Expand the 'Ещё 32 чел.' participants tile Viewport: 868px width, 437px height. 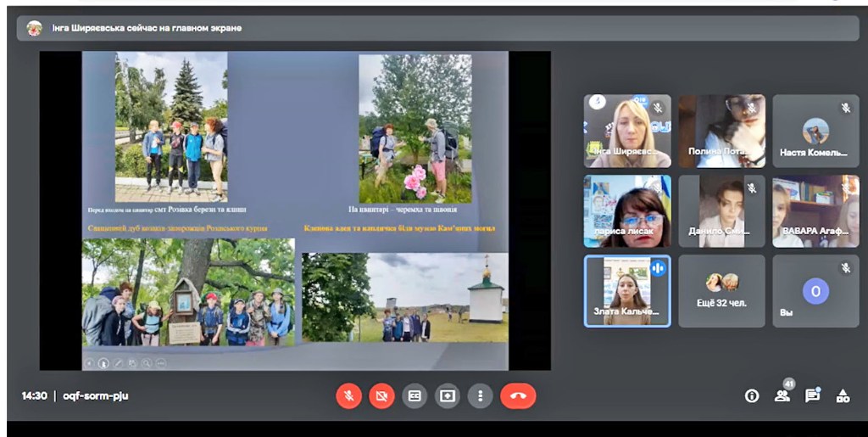pyautogui.click(x=721, y=291)
